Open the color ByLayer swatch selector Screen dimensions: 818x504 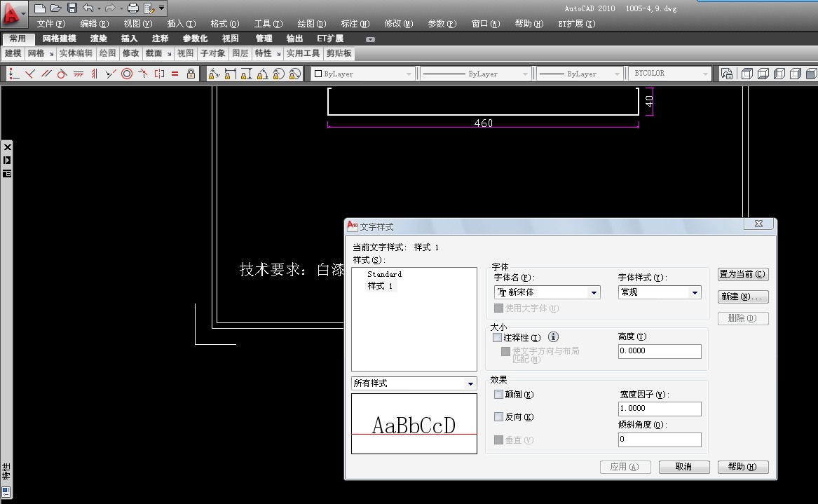tap(363, 74)
